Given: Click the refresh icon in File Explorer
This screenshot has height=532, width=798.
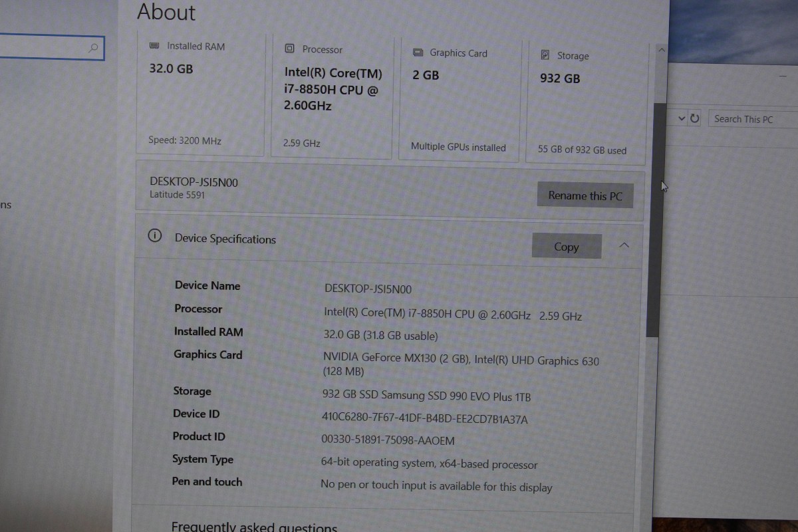Looking at the screenshot, I should (694, 118).
